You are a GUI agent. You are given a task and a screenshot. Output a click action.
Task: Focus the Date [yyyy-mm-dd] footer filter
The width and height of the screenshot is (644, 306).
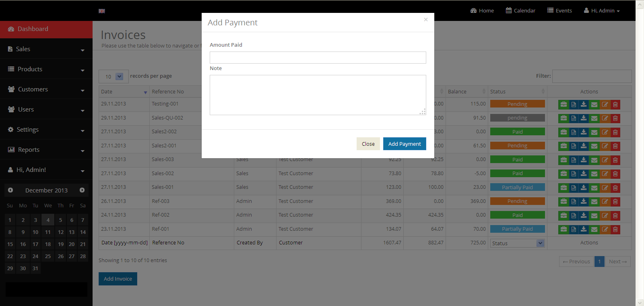(124, 242)
